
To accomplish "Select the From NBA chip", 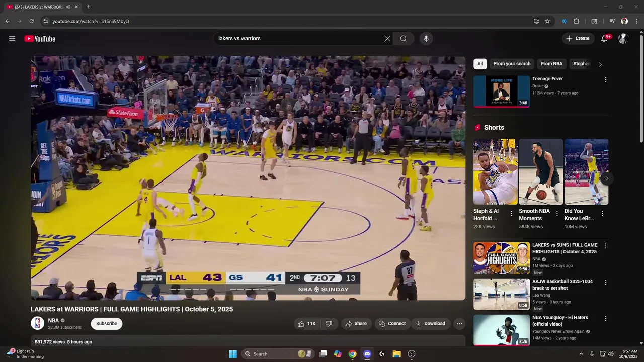I will click(551, 64).
